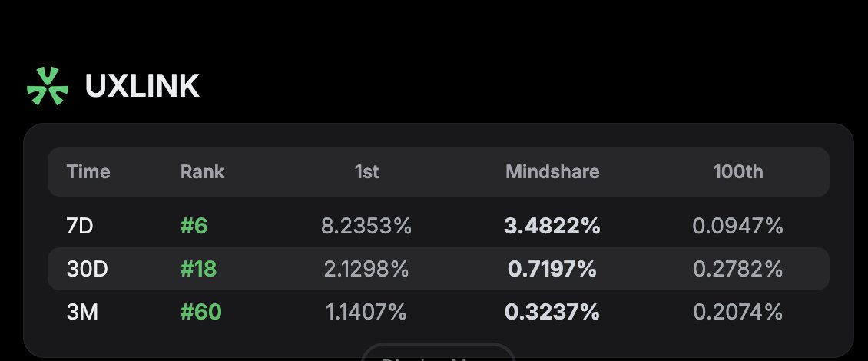Select the 100th column header
Viewport: 868px width, 361px height.
738,171
